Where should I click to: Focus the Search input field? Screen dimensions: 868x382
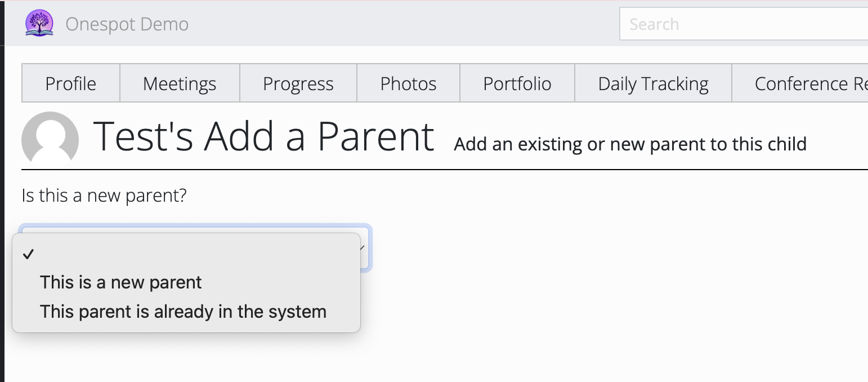[x=743, y=24]
